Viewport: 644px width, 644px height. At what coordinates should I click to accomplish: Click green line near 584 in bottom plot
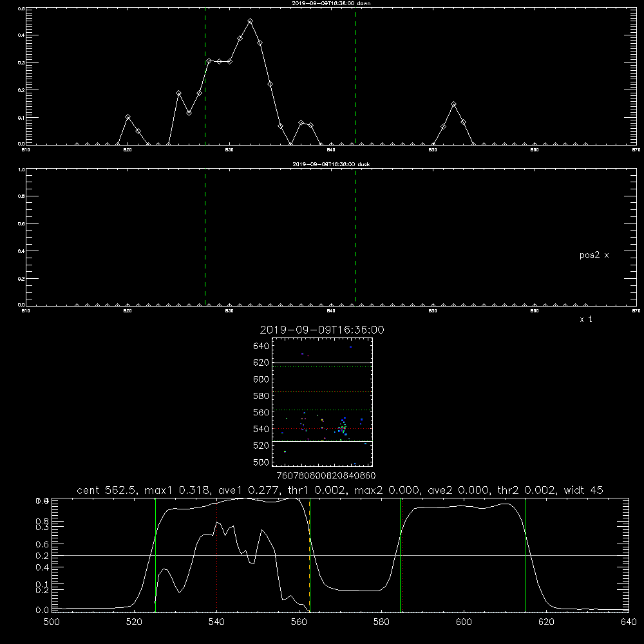click(x=400, y=554)
